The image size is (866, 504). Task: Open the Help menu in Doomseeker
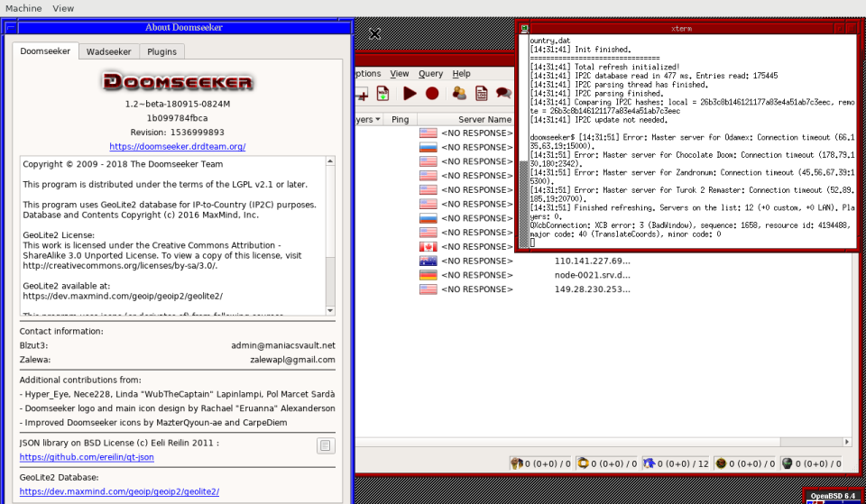[462, 74]
